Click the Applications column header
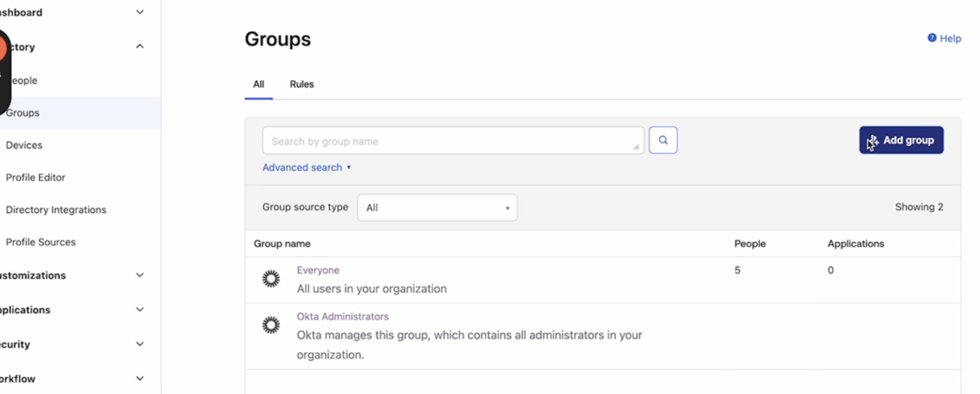The image size is (980, 394). click(856, 244)
